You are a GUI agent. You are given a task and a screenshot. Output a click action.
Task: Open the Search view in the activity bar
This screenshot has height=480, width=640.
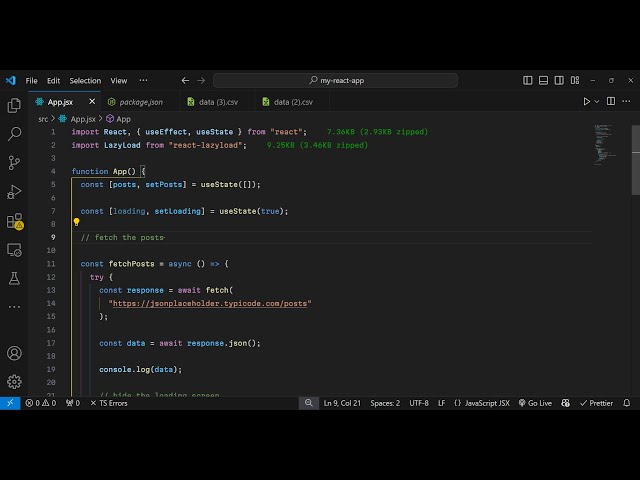point(14,133)
